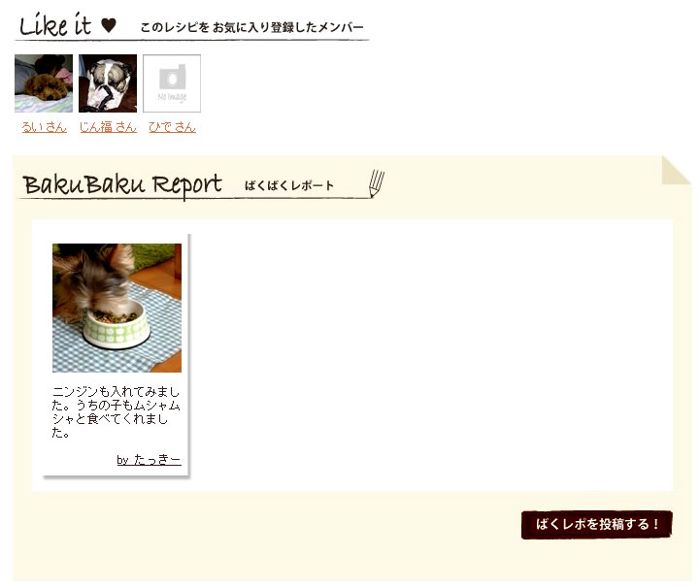Click the green bowl in report photo
700x588 pixels.
[117, 326]
